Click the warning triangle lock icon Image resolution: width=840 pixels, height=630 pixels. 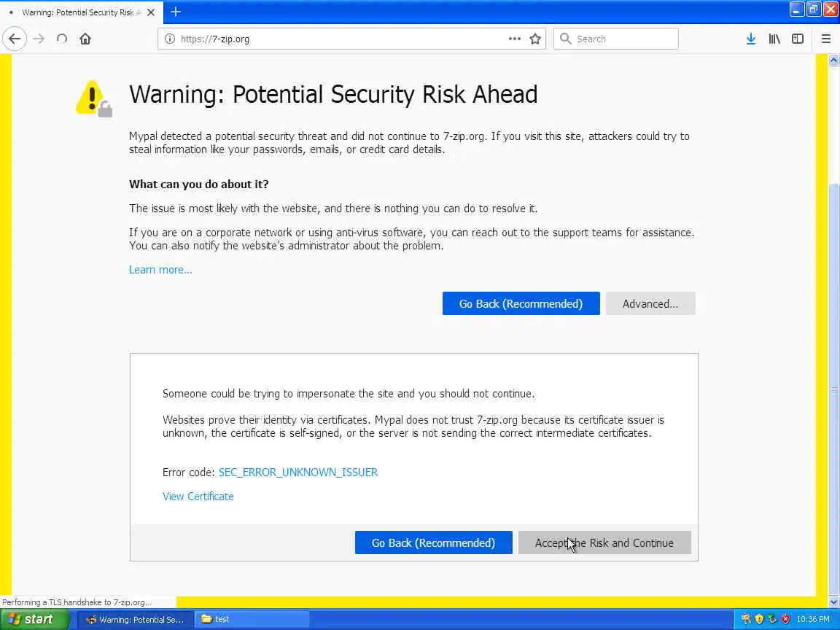[x=94, y=98]
